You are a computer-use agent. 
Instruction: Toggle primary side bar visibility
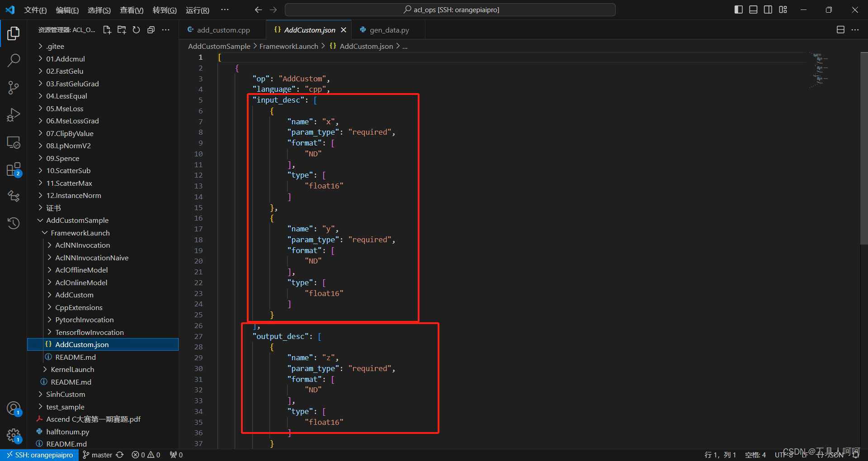[739, 9]
